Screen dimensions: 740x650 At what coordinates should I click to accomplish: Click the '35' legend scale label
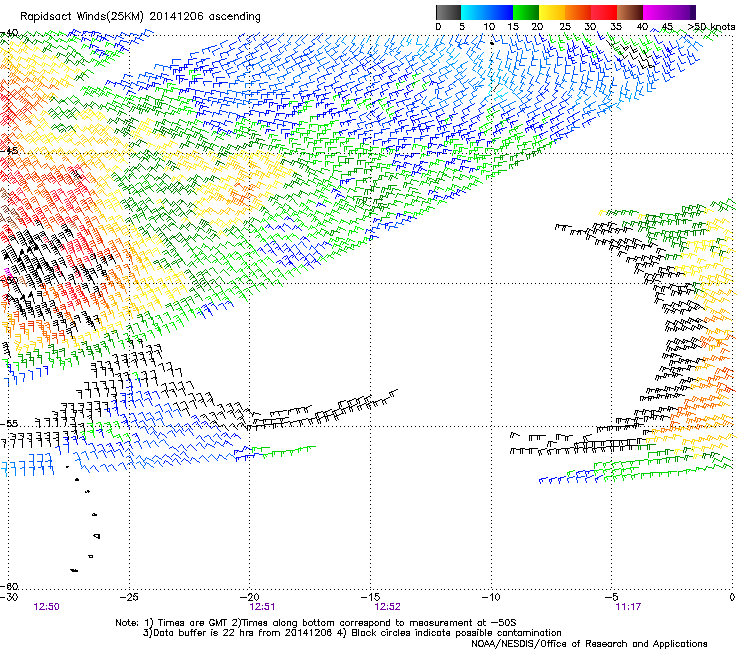point(616,26)
